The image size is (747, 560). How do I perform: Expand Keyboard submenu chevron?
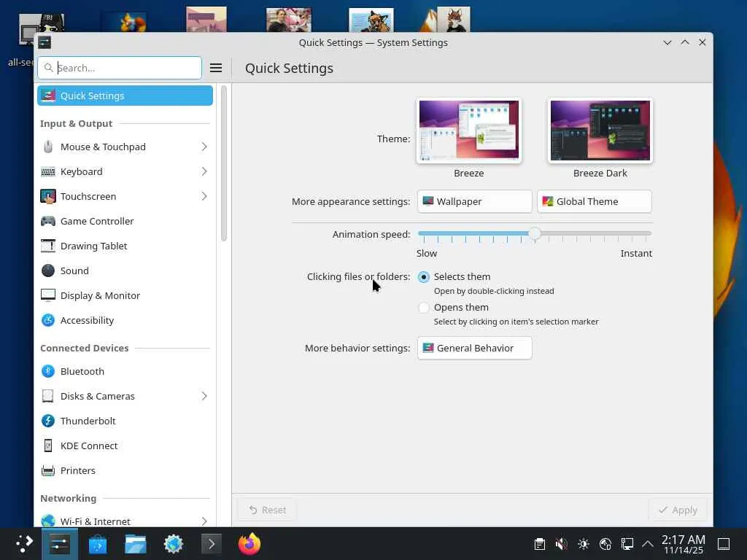click(x=204, y=171)
